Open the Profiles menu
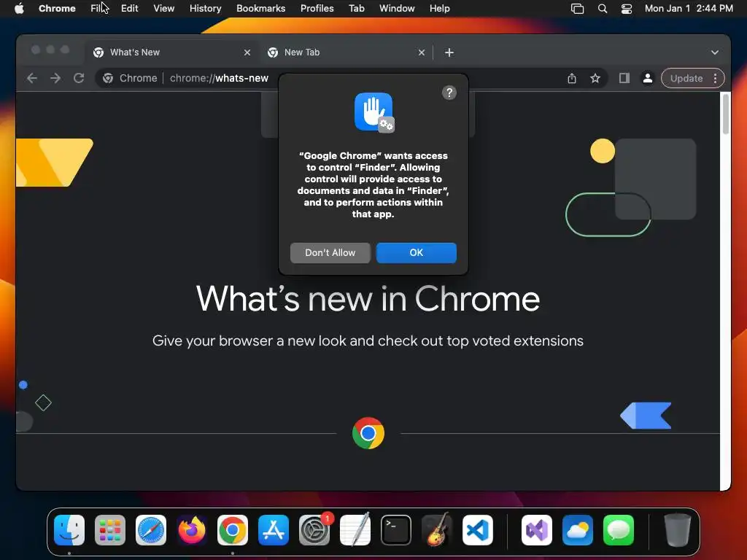Image resolution: width=747 pixels, height=560 pixels. tap(317, 9)
